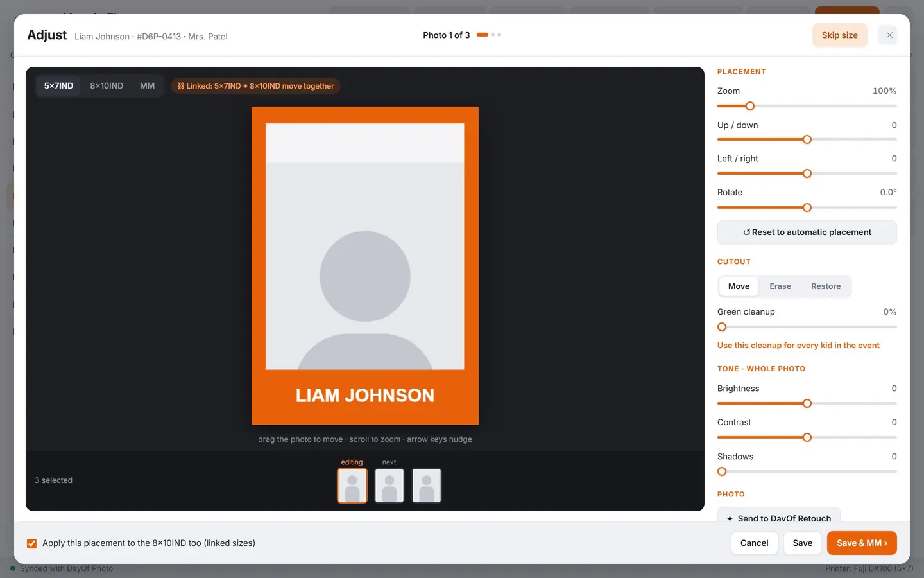
Task: Switch to the 8×10IND size tab
Action: coord(107,86)
